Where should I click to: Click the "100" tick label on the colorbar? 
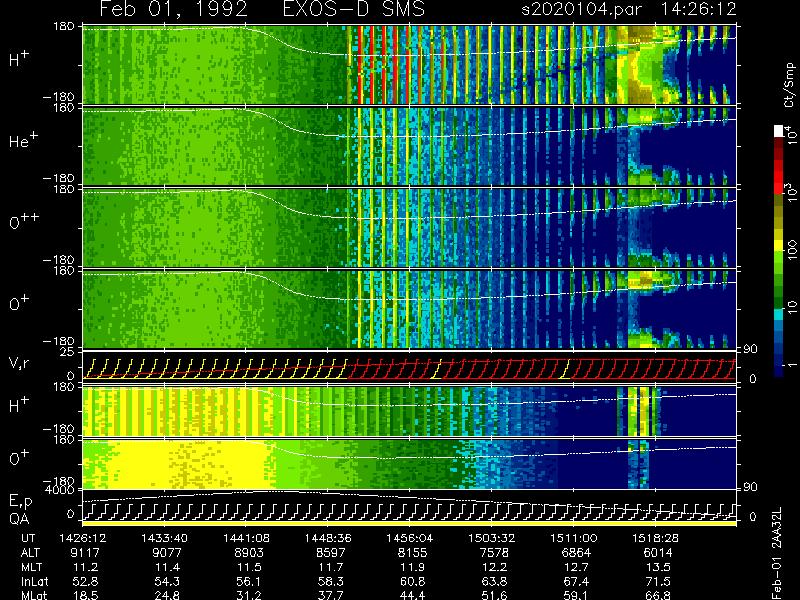[791, 251]
